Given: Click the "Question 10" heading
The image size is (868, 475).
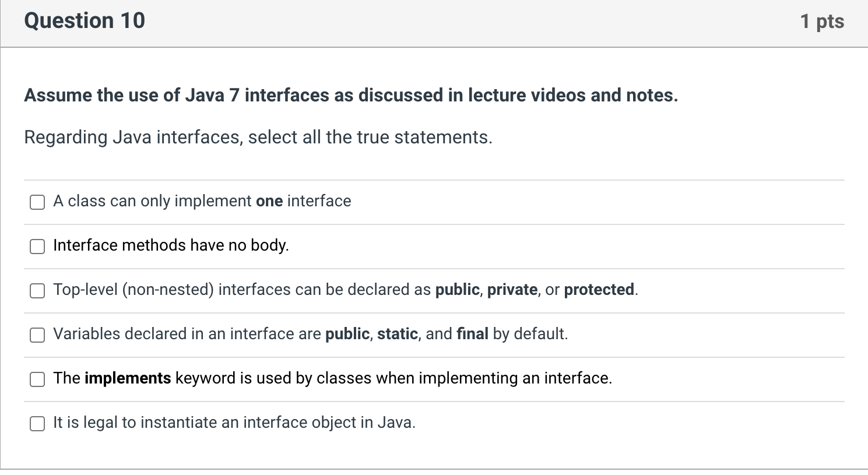Looking at the screenshot, I should tap(85, 21).
